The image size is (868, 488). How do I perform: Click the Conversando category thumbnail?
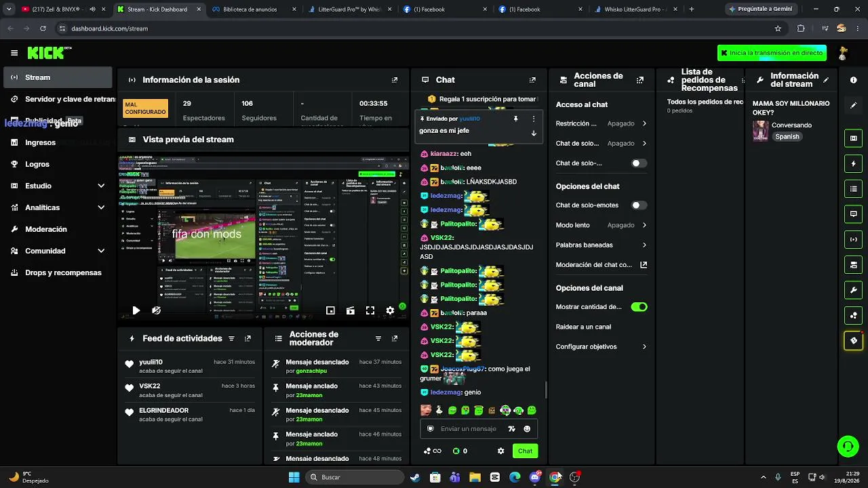click(760, 131)
